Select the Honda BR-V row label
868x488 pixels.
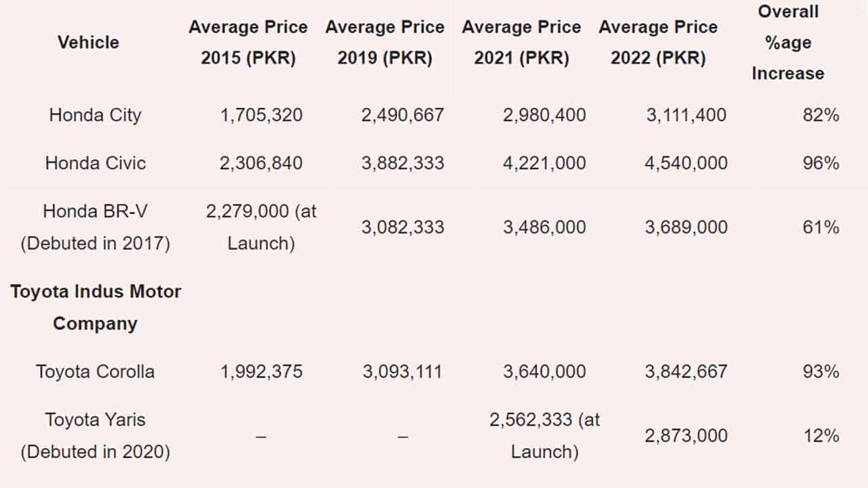(95, 227)
